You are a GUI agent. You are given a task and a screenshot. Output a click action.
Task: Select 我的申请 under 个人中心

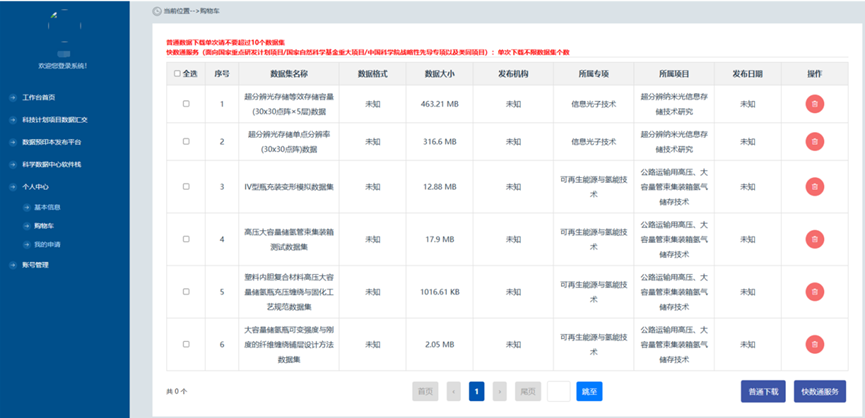click(x=47, y=244)
